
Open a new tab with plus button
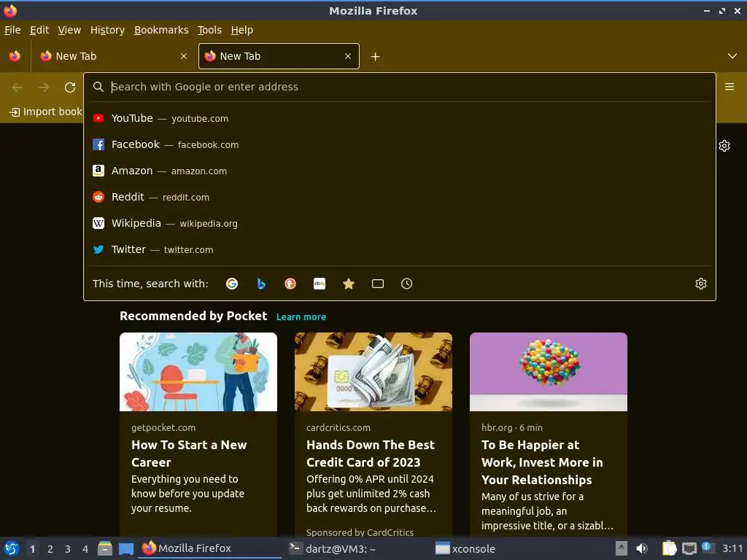376,57
